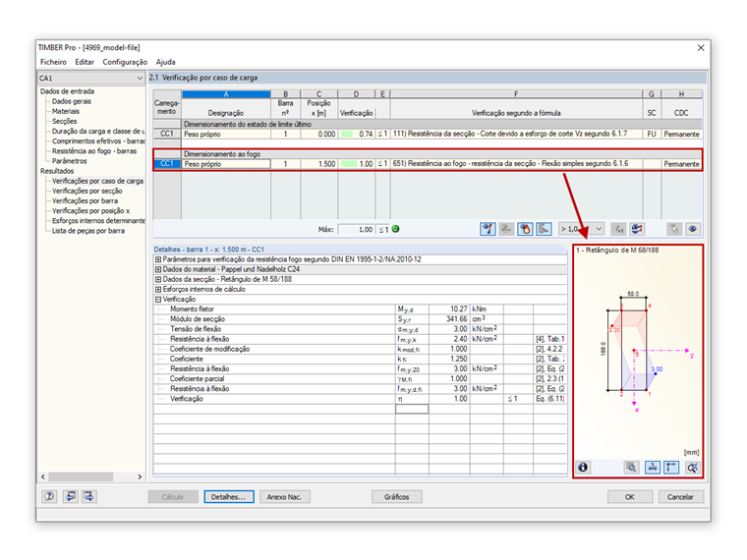The width and height of the screenshot is (747, 560).
Task: Select Duração da carga e classe tree item
Action: (98, 131)
